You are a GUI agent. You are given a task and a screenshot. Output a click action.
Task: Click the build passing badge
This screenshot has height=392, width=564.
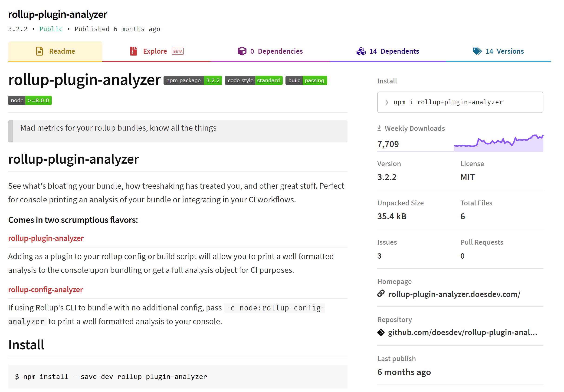pos(306,80)
